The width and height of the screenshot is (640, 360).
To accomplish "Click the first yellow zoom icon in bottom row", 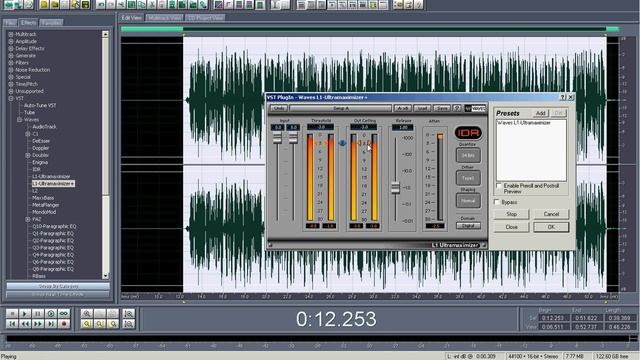I will (86, 324).
